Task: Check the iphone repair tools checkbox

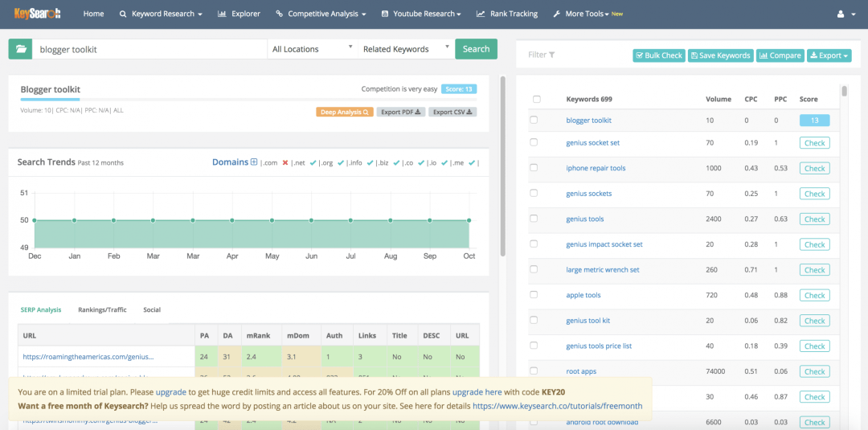Action: pyautogui.click(x=534, y=168)
